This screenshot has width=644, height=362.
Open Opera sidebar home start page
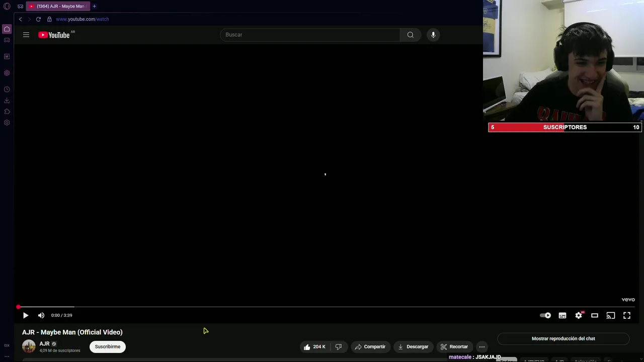[x=7, y=29]
